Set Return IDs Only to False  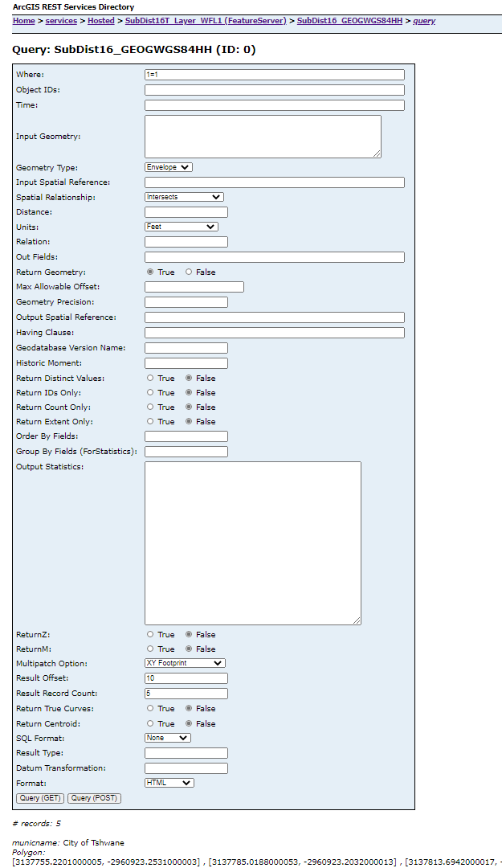189,392
